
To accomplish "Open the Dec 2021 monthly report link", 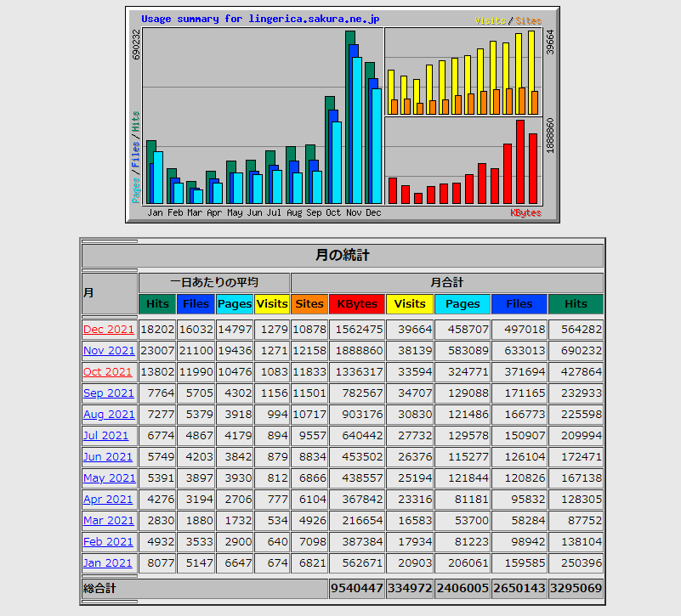I will pyautogui.click(x=109, y=329).
